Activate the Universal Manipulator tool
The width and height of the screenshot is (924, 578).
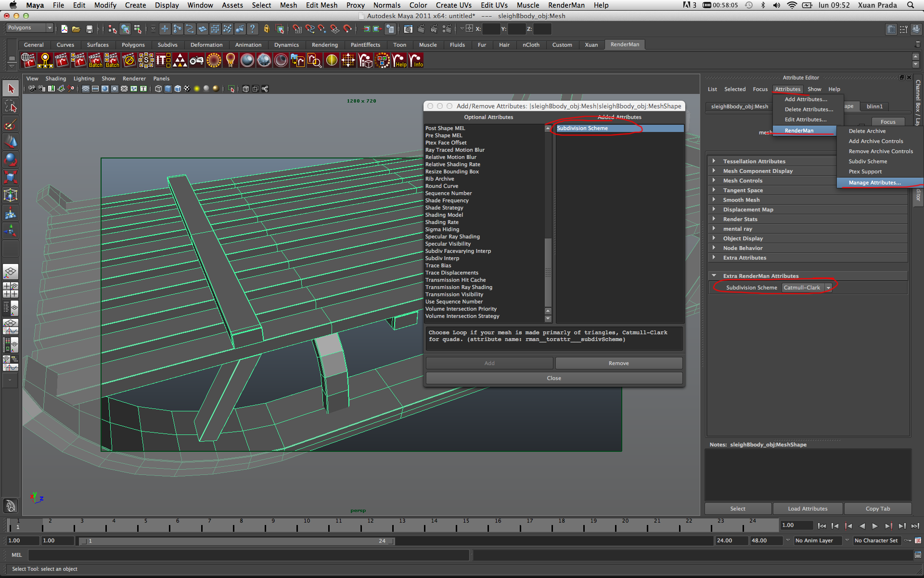pos(11,195)
